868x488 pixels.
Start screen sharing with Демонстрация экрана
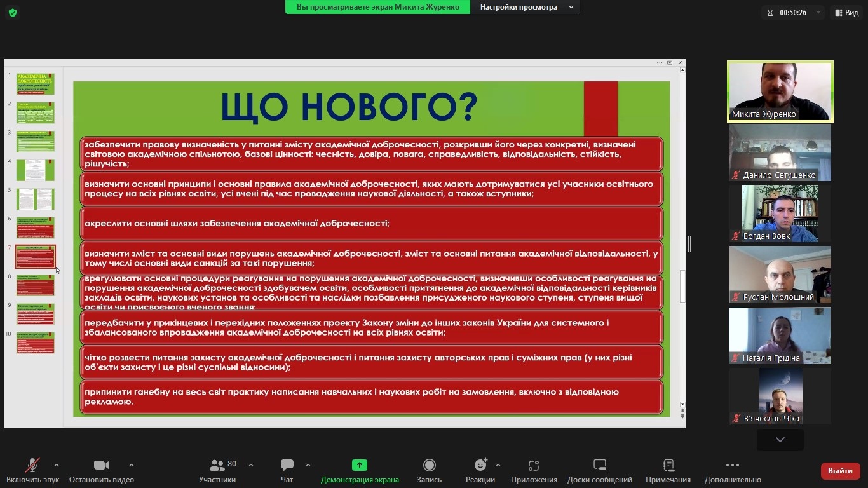360,470
